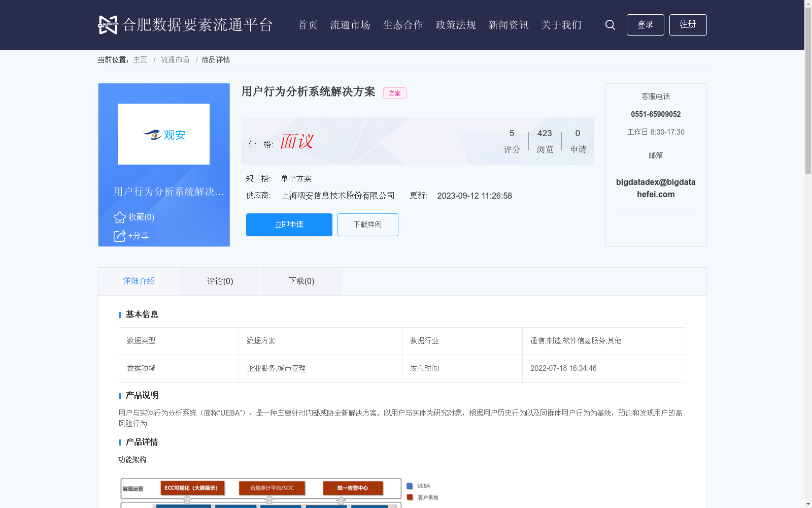Open 生态合作 navigation menu
The image size is (812, 508).
tap(403, 25)
